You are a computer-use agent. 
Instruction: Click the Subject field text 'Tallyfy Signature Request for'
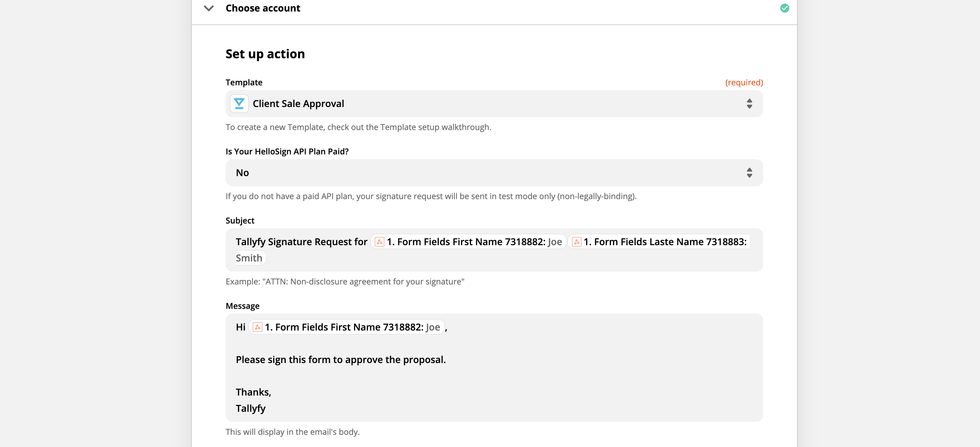pos(301,242)
